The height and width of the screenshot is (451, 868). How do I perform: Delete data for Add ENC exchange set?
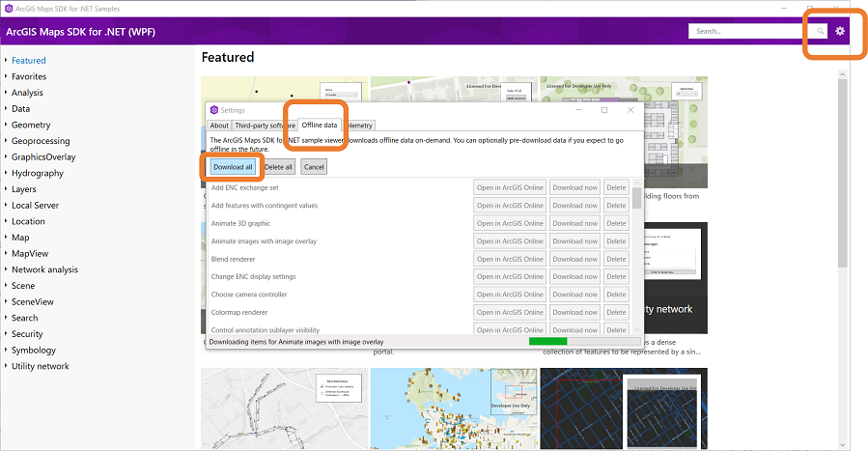[x=616, y=187]
